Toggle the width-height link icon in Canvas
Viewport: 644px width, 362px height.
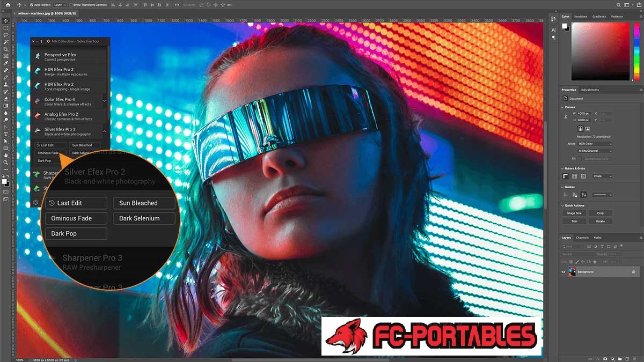[566, 117]
